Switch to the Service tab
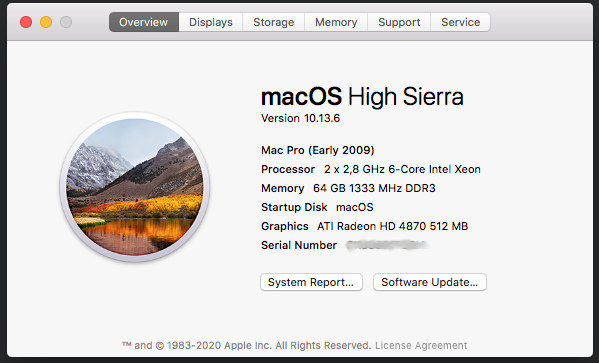Viewport: 599px width, 363px height. [x=460, y=22]
